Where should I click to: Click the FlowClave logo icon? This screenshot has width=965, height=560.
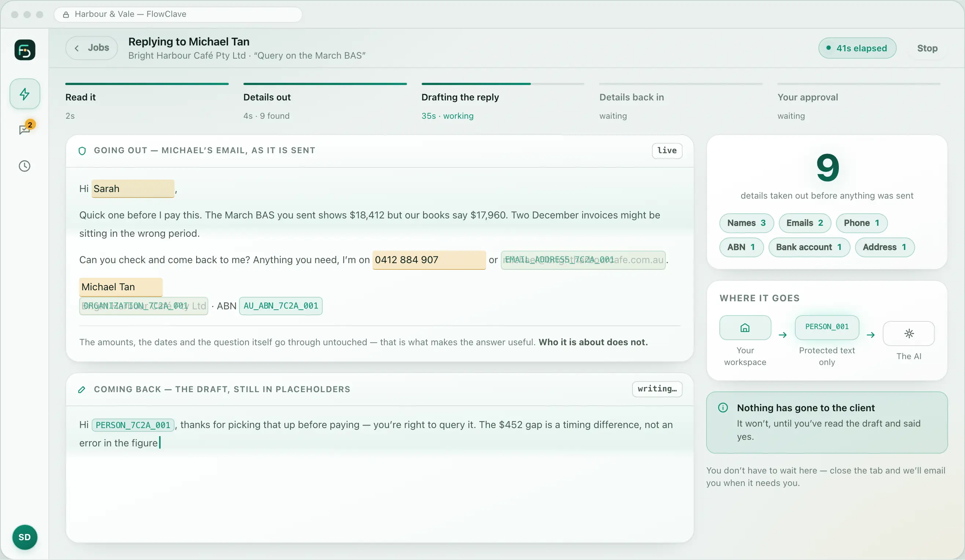pos(25,50)
